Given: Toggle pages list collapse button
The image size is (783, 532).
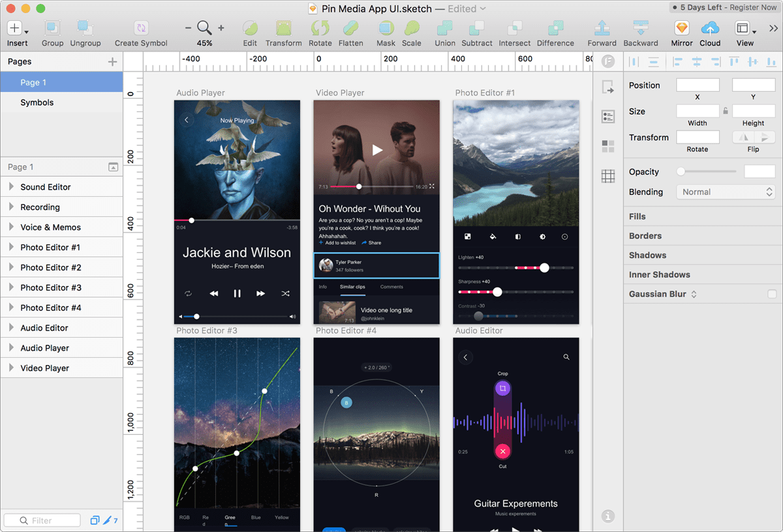Looking at the screenshot, I should 113,167.
